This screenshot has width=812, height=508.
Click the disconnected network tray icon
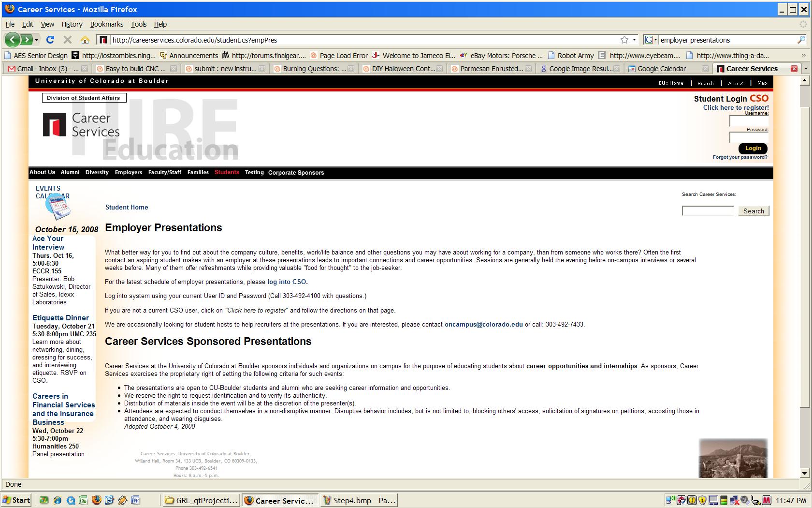[x=734, y=500]
